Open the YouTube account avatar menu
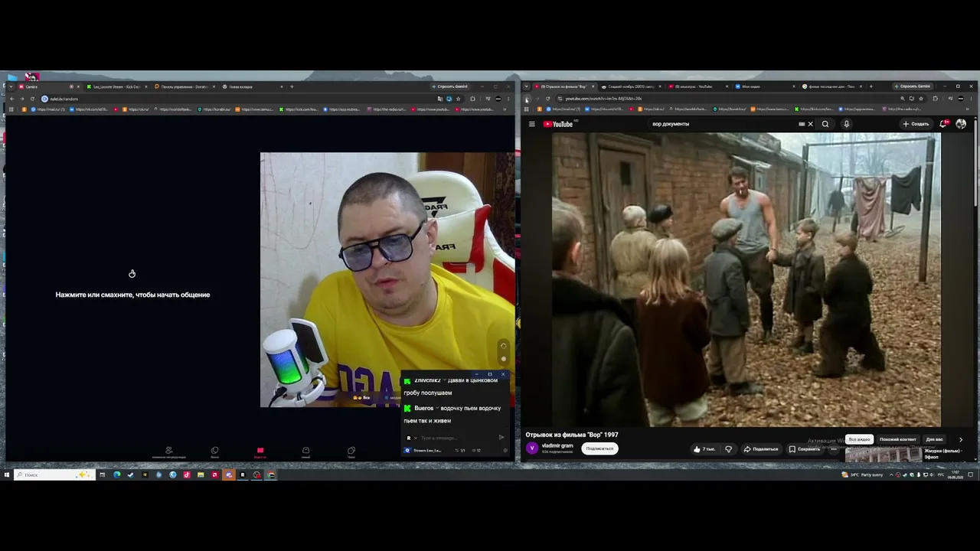Screen dimensions: 980x551 pyautogui.click(x=961, y=124)
